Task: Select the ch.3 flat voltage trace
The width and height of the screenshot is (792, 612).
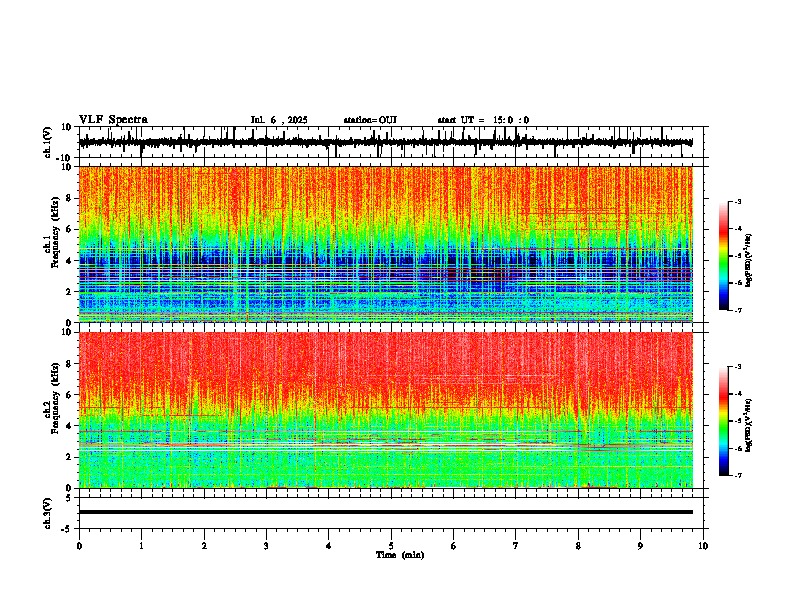Action: click(386, 512)
